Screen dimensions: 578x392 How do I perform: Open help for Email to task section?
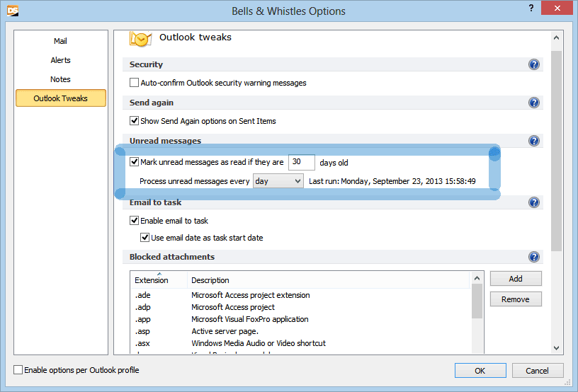pos(534,202)
